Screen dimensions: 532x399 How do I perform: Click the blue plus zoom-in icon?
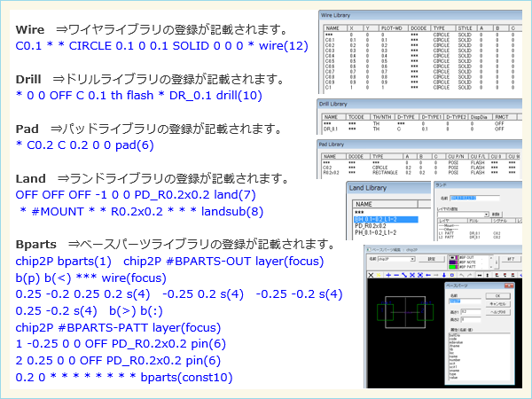point(388,275)
